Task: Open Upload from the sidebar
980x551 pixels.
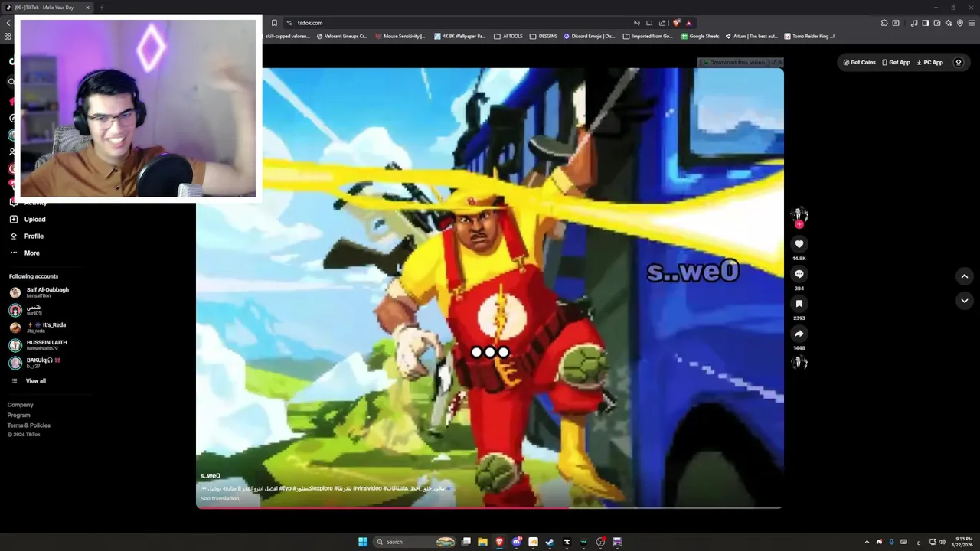Action: pos(34,220)
